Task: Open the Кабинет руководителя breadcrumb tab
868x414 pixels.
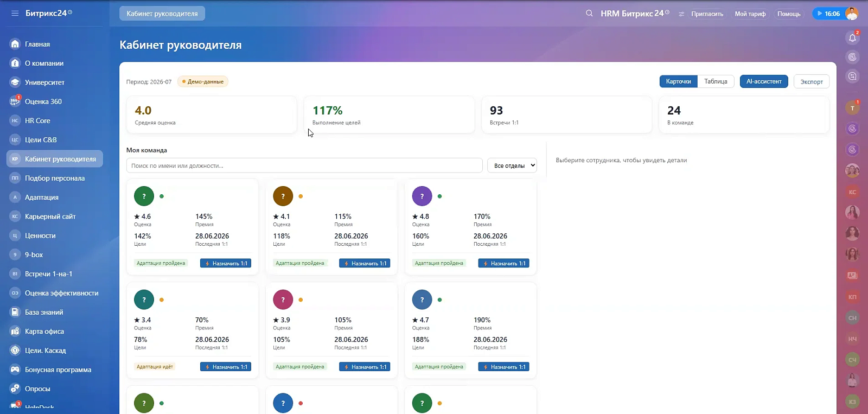Action: [162, 14]
